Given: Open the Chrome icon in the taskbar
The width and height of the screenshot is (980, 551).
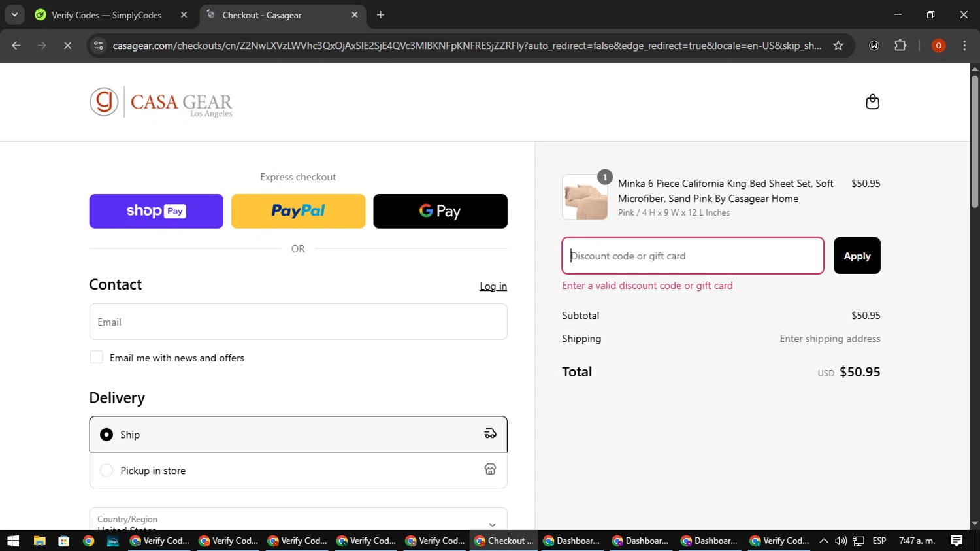Looking at the screenshot, I should point(89,541).
